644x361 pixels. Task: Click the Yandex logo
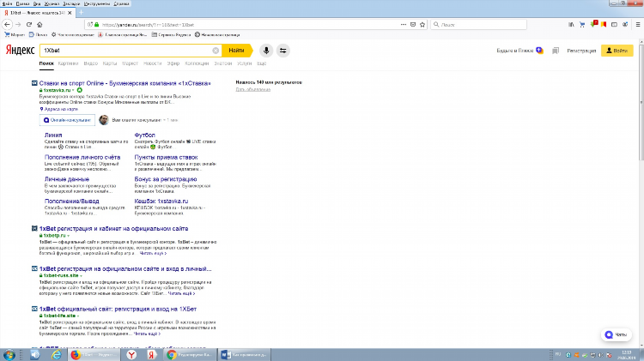coord(20,50)
